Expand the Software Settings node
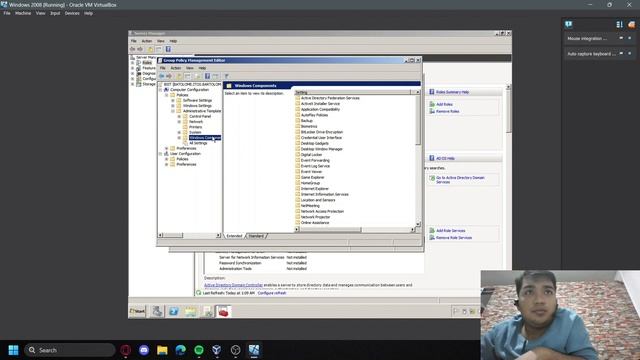The height and width of the screenshot is (360, 640). (x=173, y=100)
